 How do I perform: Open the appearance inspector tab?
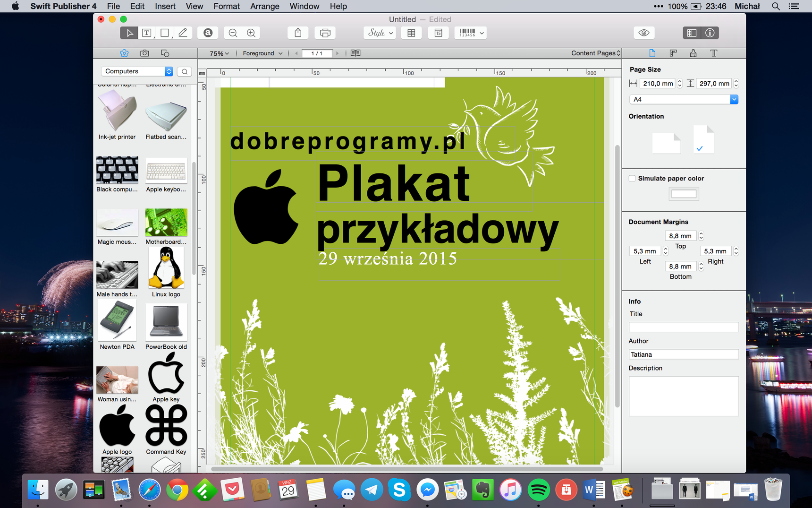click(693, 53)
